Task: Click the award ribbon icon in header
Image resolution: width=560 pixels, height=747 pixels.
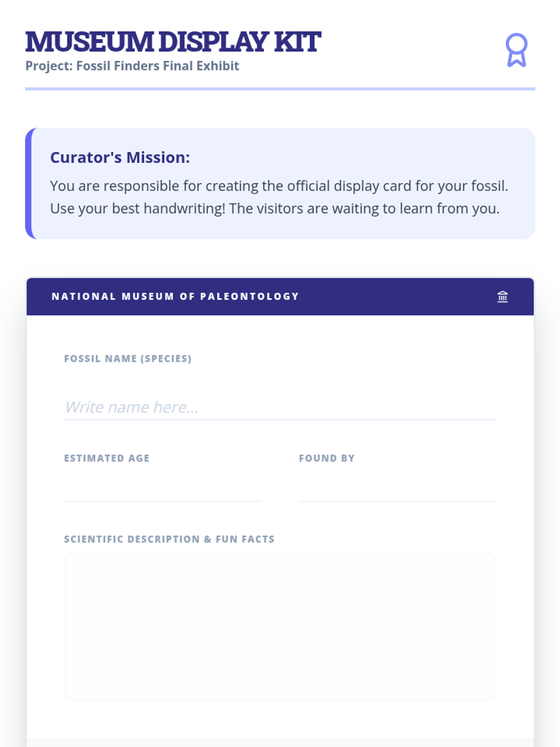Action: point(517,50)
